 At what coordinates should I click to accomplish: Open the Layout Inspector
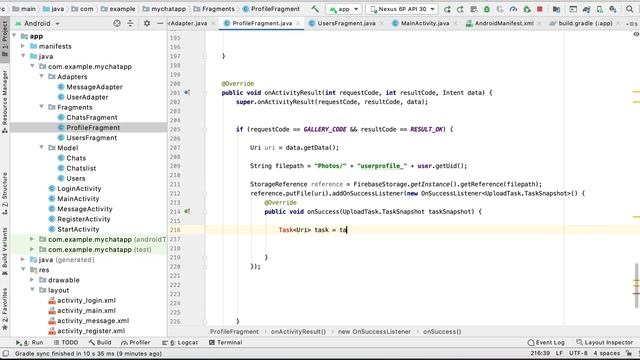pyautogui.click(x=604, y=342)
